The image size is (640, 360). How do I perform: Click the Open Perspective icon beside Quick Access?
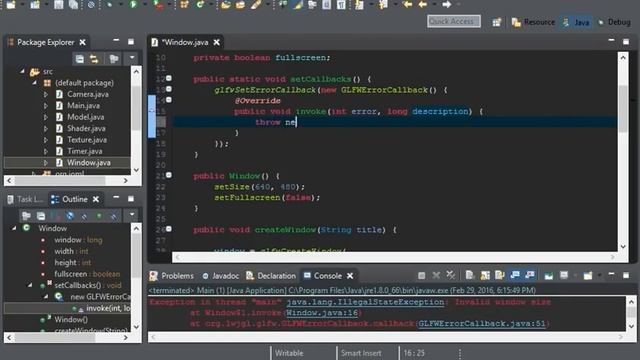click(x=497, y=22)
